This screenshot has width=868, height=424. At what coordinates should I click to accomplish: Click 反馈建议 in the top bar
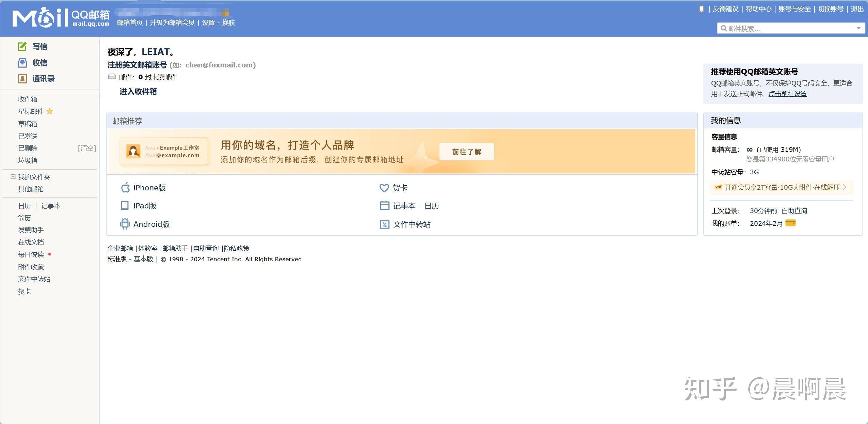pyautogui.click(x=726, y=9)
